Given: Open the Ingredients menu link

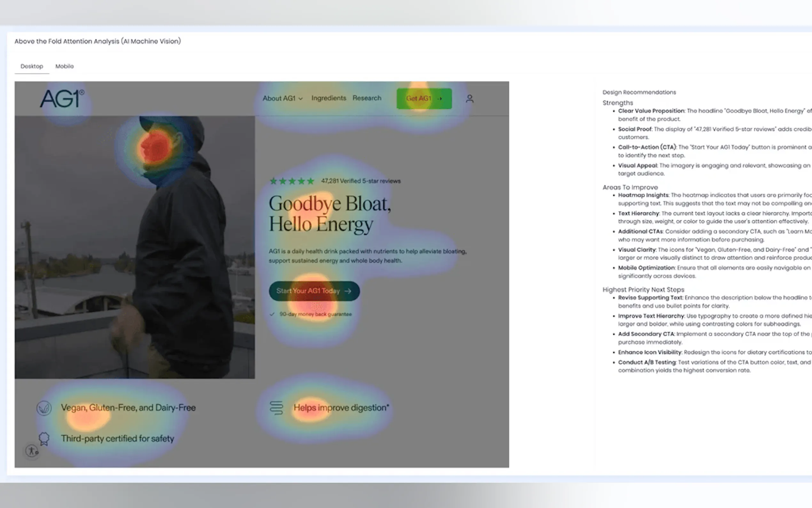Looking at the screenshot, I should [328, 98].
